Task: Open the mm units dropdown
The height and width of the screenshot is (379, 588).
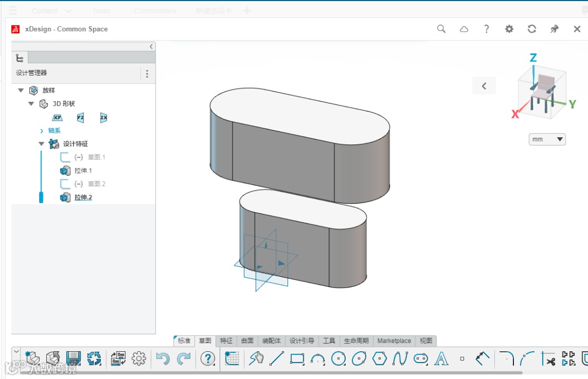Action: click(x=547, y=139)
